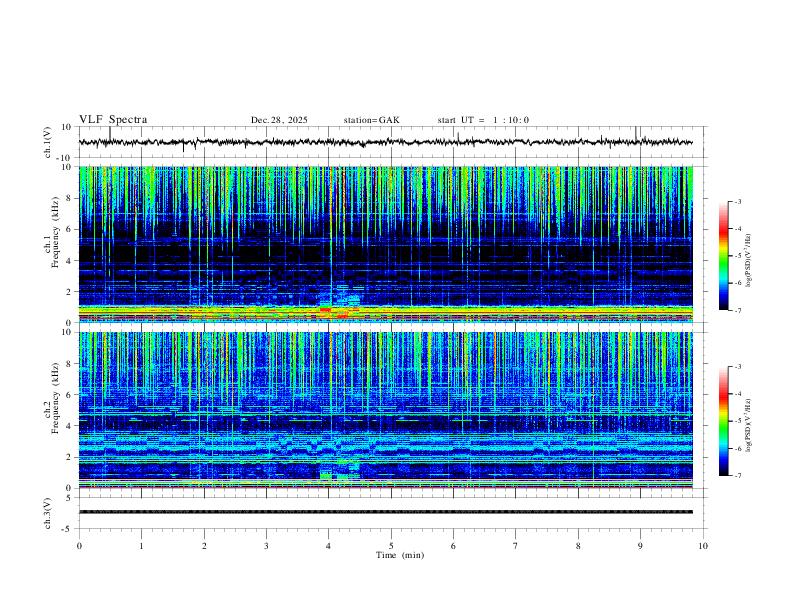Select the log(PSD) label beside ch.2 color bar

[749, 425]
